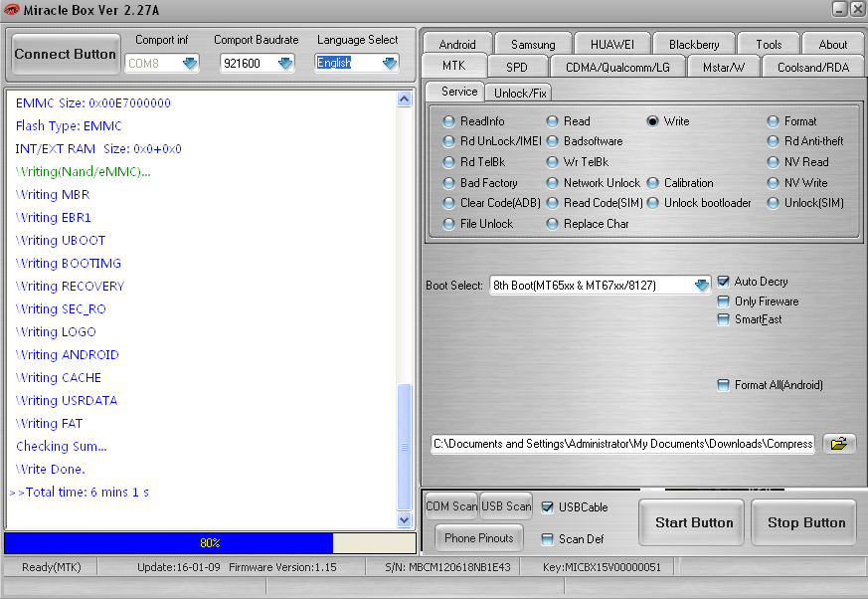The width and height of the screenshot is (868, 599).
Task: Select Rd TelBk radio button
Action: (x=449, y=162)
